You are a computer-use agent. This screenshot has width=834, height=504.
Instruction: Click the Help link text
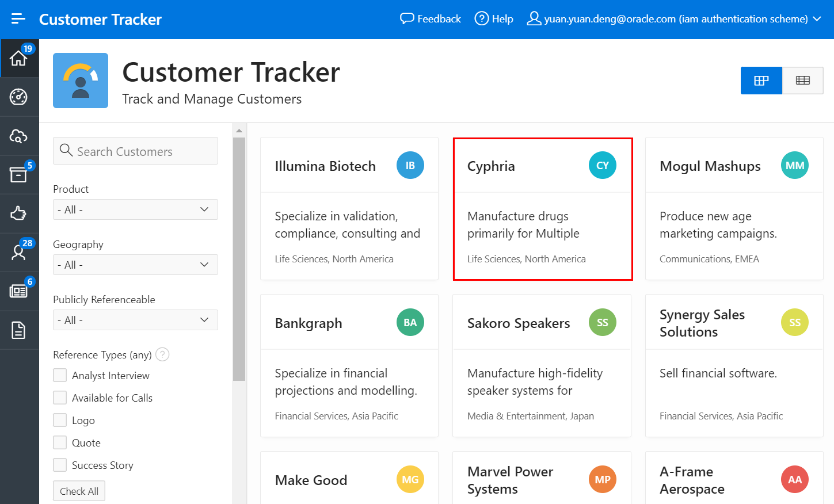502,19
